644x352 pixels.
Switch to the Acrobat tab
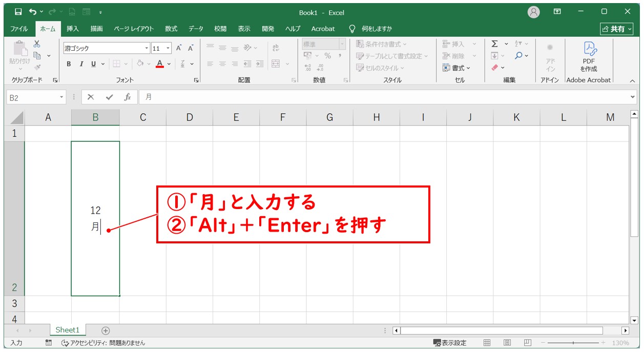tap(323, 29)
